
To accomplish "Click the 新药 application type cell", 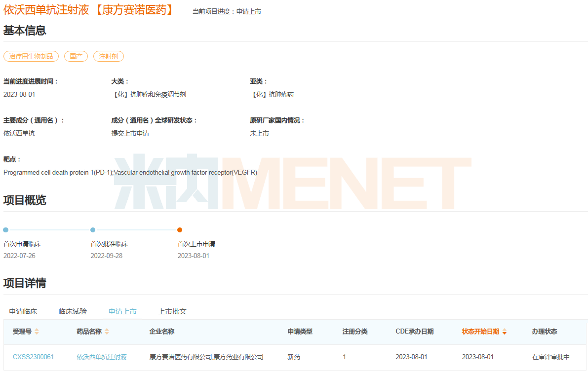I will tap(294, 357).
